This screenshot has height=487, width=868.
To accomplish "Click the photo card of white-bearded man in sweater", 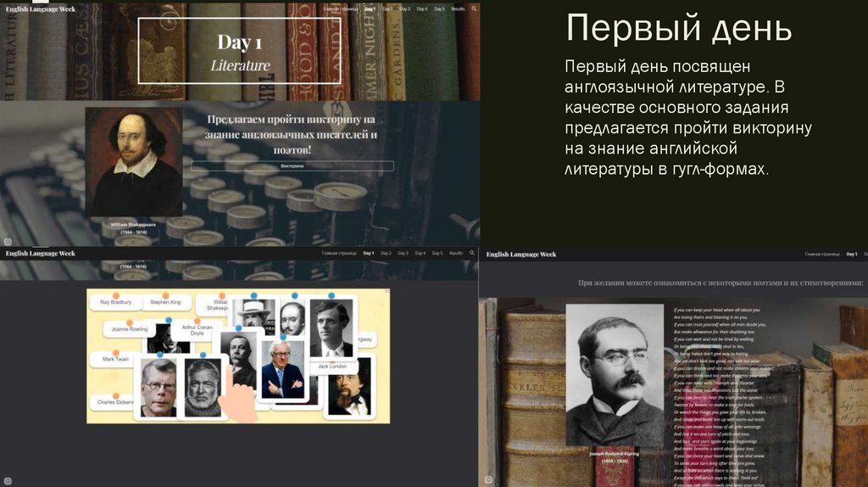I will click(x=202, y=388).
